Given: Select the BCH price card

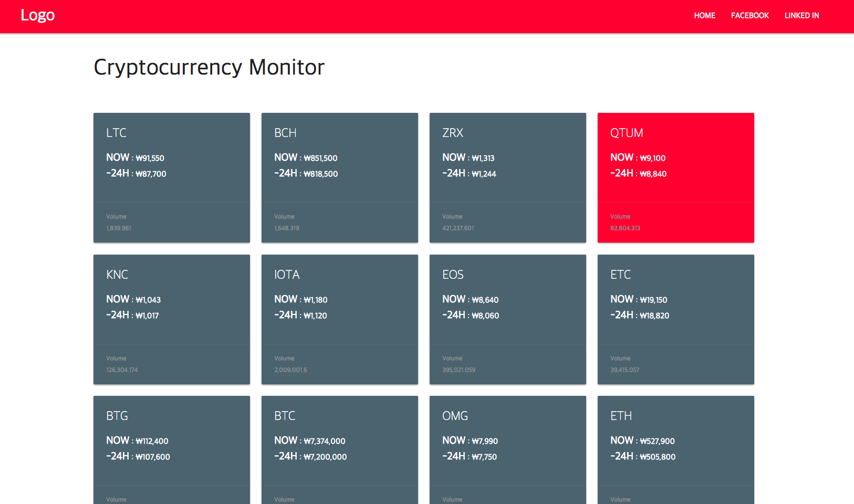Looking at the screenshot, I should pos(339,177).
